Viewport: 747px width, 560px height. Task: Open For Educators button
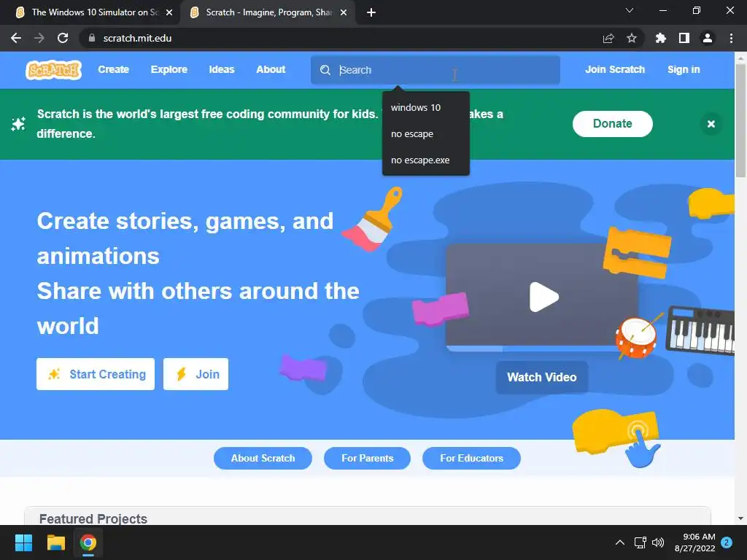[x=472, y=458]
